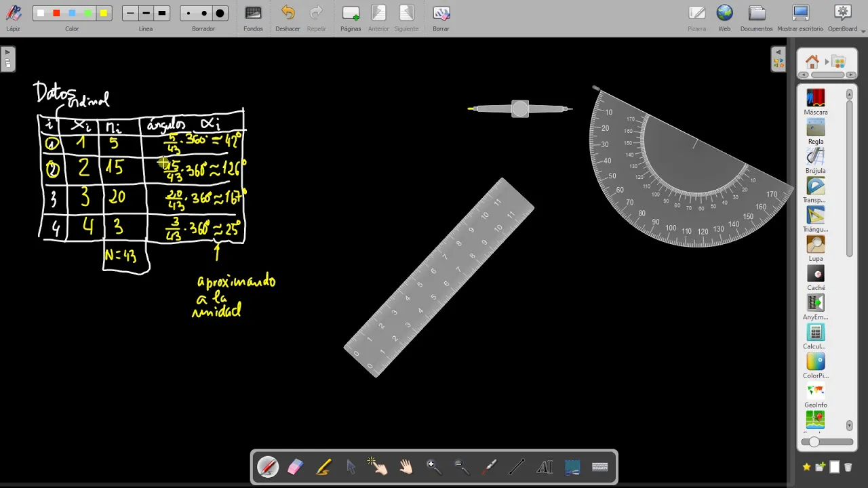Screen dimensions: 868x488
Task: Select the laser pointer tool
Action: point(489,467)
